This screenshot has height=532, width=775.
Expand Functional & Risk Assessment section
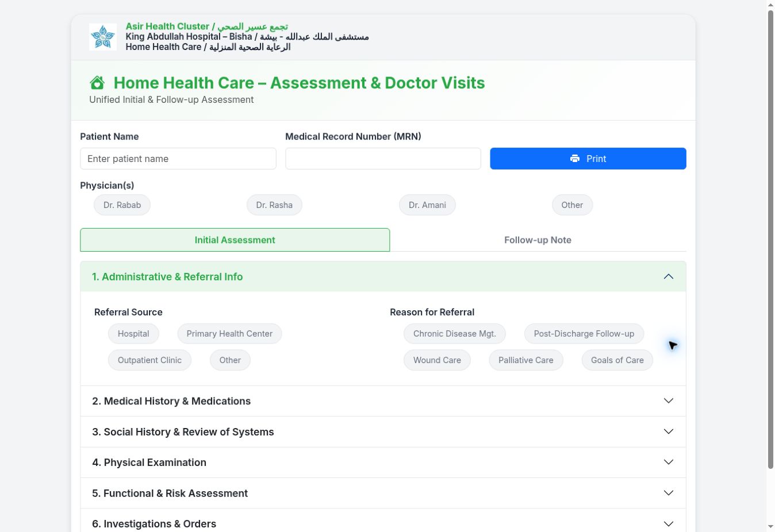coord(383,494)
